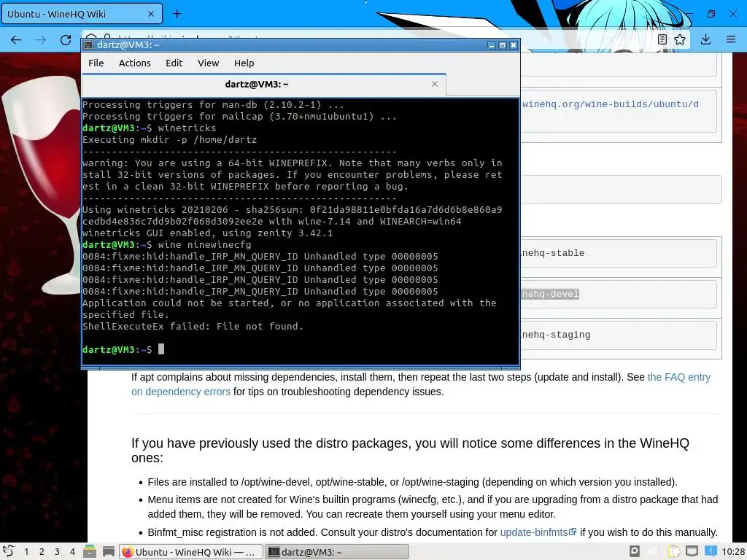Click show desktop taskbar icon
This screenshot has height=560, width=747.
click(109, 551)
